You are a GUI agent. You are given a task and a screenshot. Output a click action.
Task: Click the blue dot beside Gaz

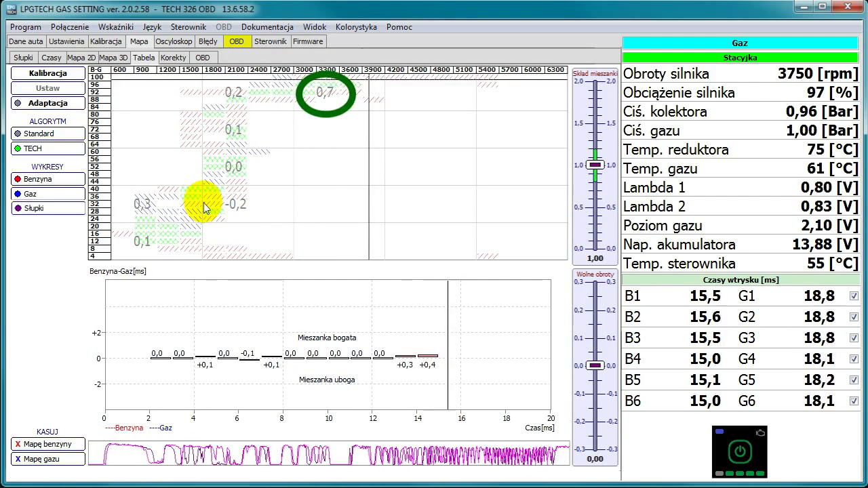[18, 194]
